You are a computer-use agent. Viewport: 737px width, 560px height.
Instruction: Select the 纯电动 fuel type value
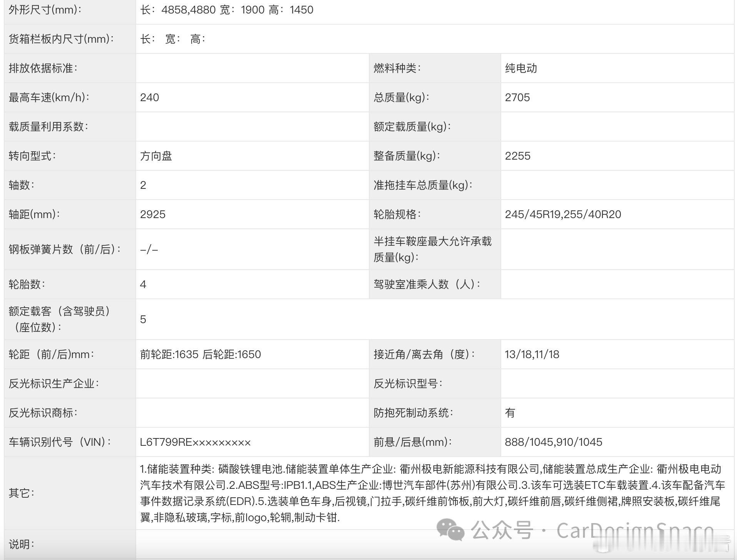522,68
